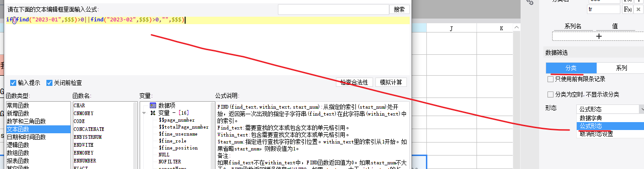
Task: Choose 公式形态 from the 形态 list
Action: click(x=610, y=126)
